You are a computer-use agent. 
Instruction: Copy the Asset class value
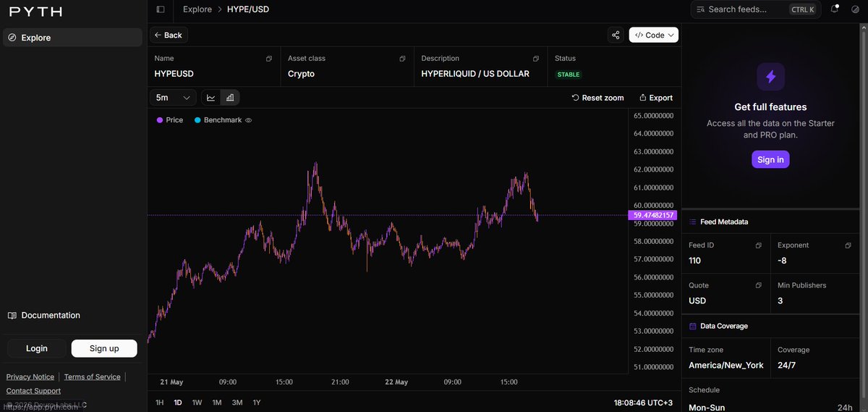(403, 59)
